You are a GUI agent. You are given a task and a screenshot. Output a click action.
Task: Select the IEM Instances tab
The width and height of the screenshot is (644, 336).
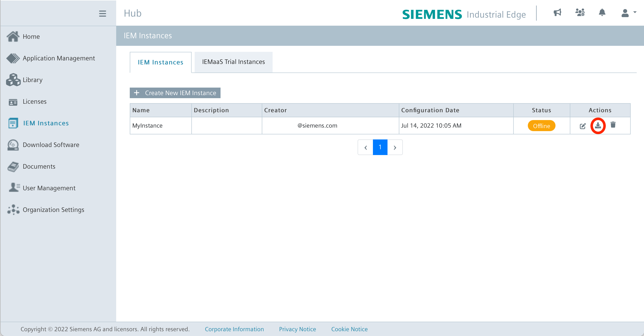point(160,62)
